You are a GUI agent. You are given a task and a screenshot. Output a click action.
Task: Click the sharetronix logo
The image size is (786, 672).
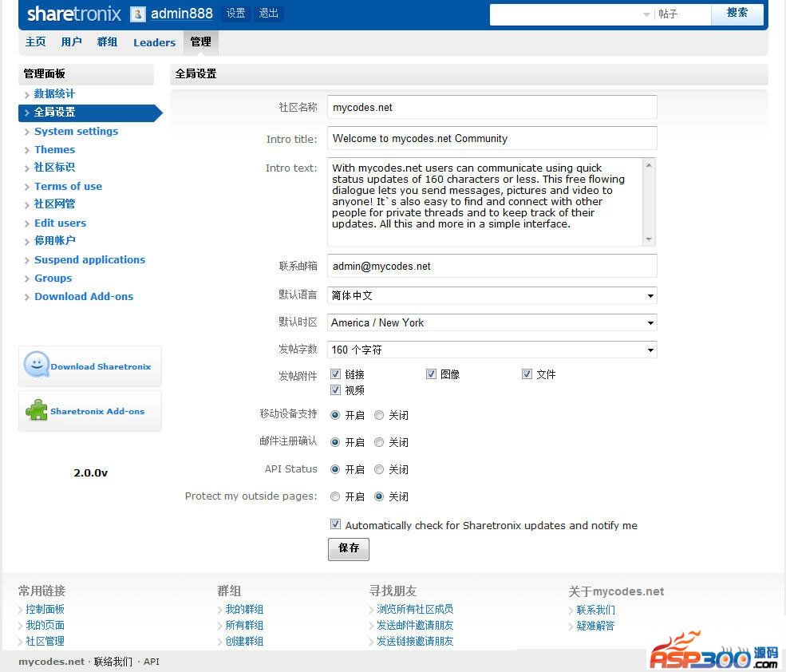click(73, 14)
